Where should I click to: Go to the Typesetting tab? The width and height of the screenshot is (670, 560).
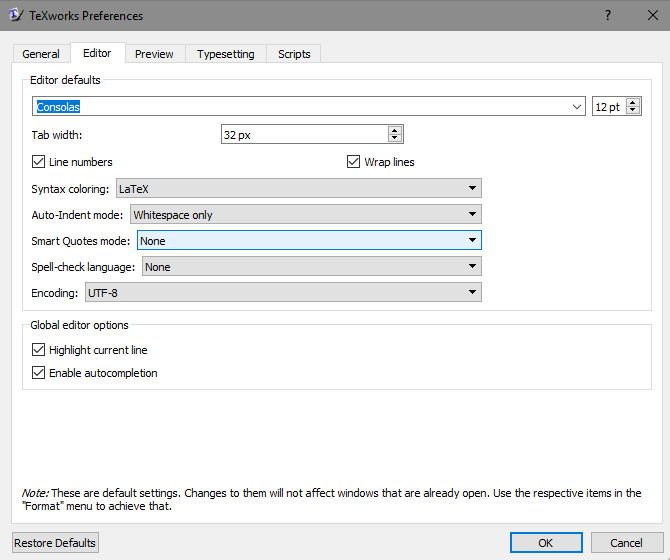coord(226,54)
